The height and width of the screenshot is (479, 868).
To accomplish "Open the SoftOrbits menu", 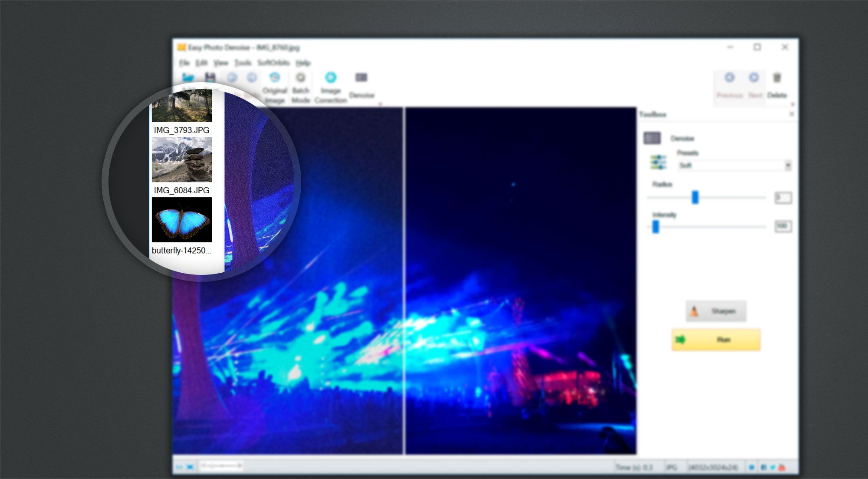I will click(x=273, y=63).
